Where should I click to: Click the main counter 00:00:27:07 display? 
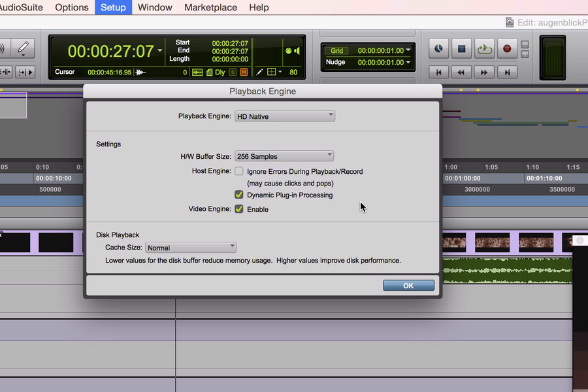(x=110, y=51)
